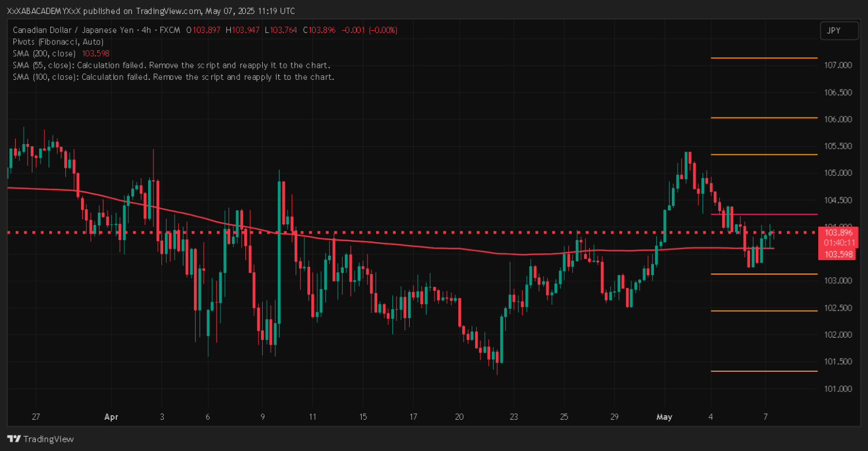This screenshot has height=451, width=868.
Task: Click the 103.598 value in SMA 200 legend
Action: 96,53
